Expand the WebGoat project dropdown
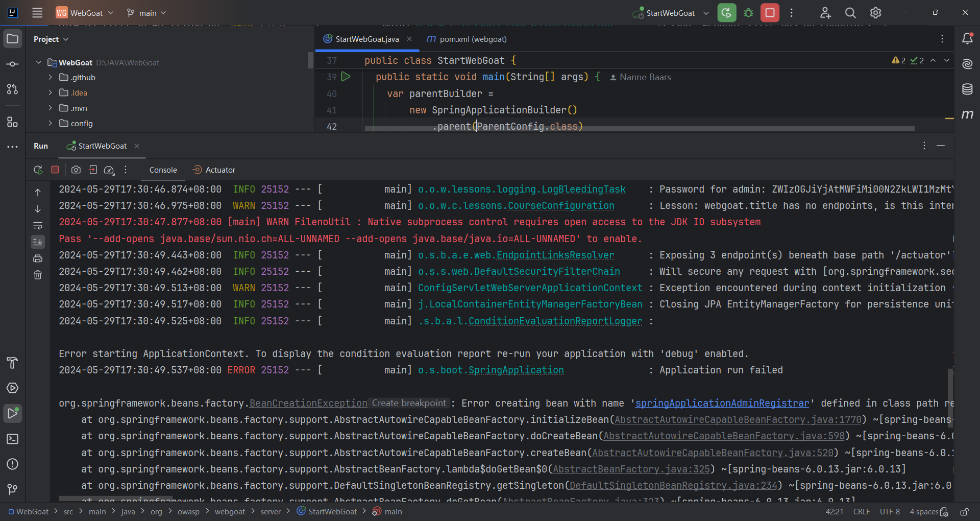Screen dimensions: 980x521 click(85, 13)
